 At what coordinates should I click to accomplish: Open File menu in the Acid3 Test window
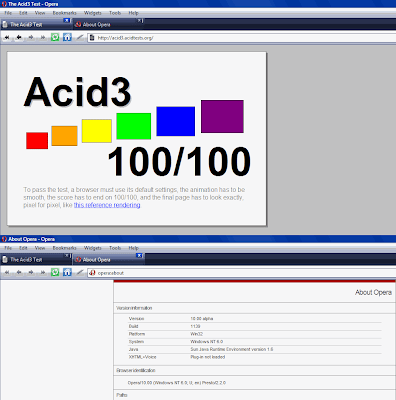click(8, 13)
